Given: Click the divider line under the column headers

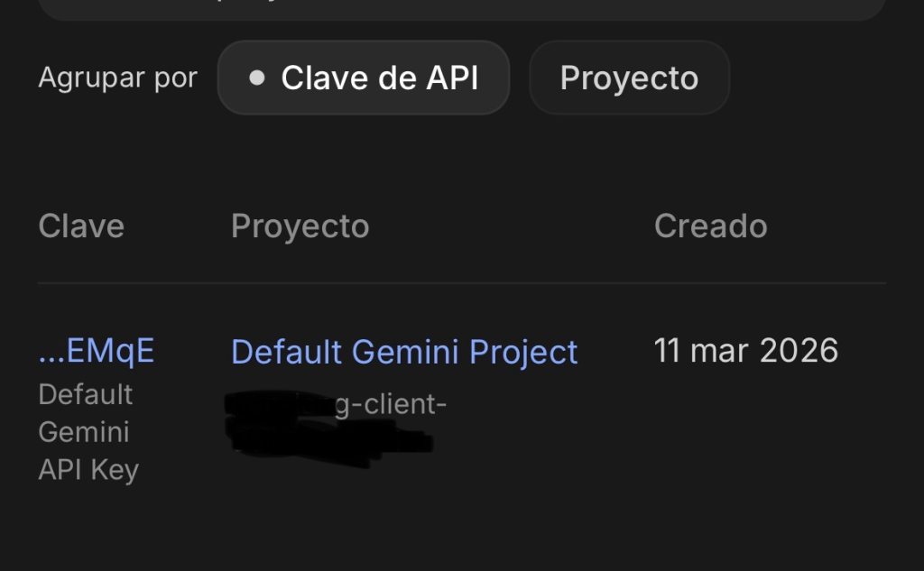Looking at the screenshot, I should (x=462, y=283).
